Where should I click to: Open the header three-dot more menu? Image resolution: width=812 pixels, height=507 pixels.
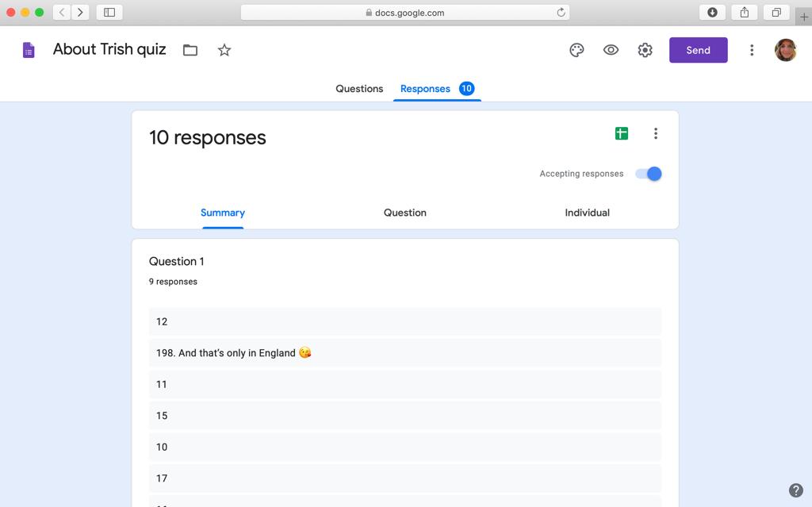click(752, 50)
